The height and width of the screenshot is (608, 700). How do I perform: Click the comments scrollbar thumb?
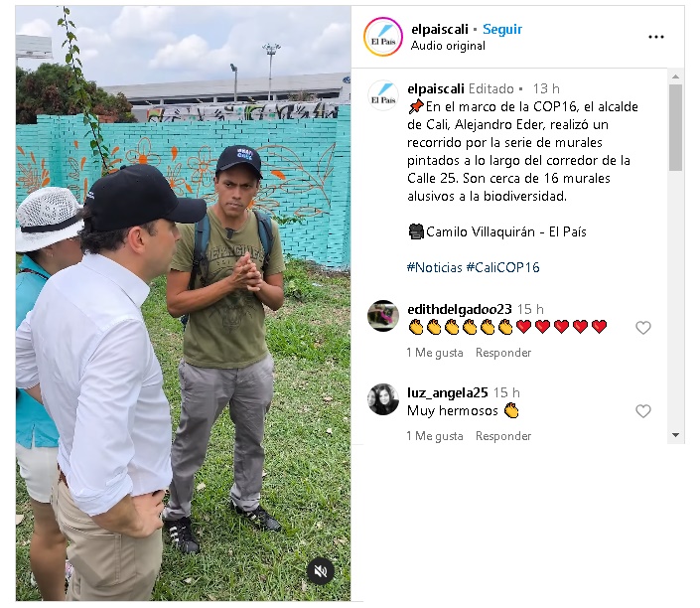click(675, 127)
